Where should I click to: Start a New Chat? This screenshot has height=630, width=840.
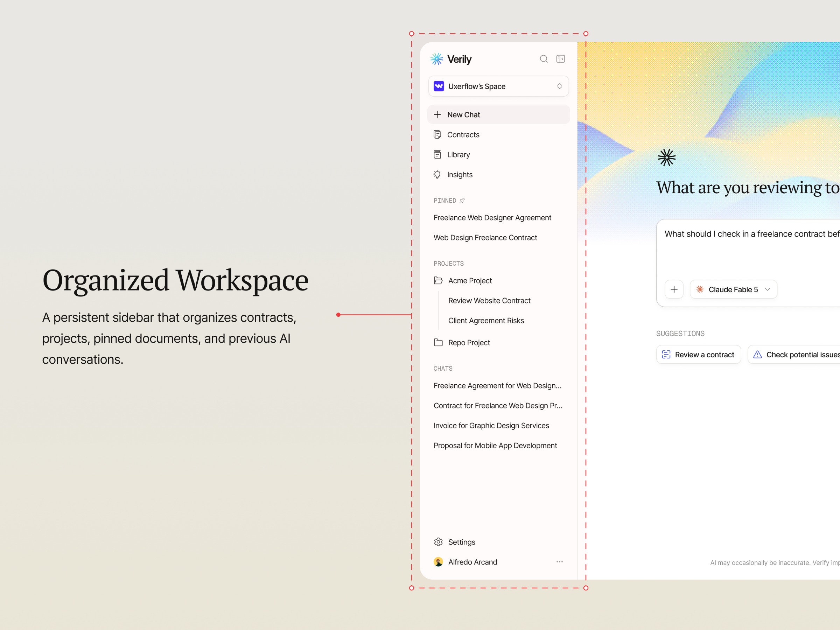point(498,115)
